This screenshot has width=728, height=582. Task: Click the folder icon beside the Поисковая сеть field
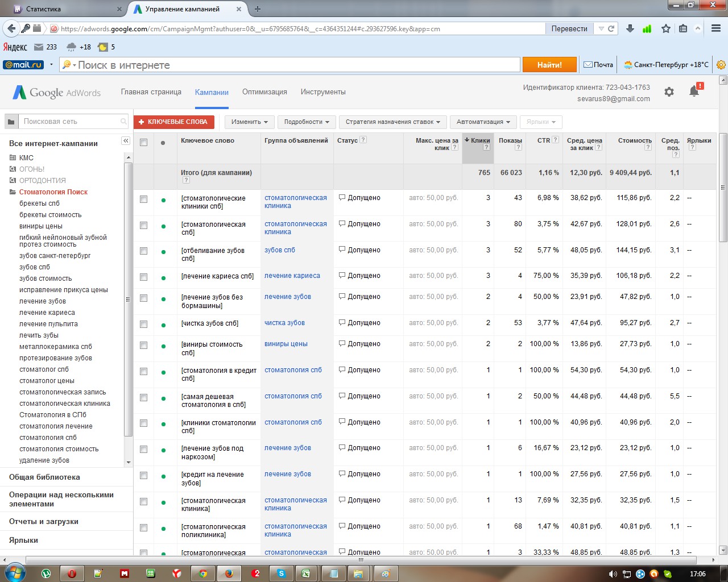(x=10, y=122)
